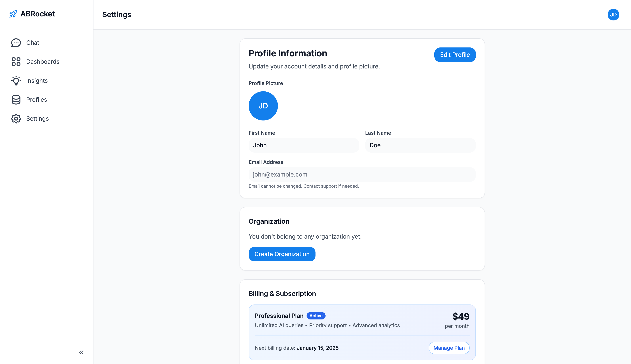Open the Chat section in the sidebar

click(x=32, y=43)
